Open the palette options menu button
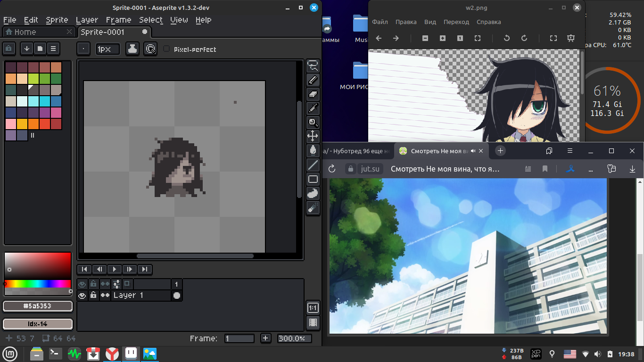 coord(53,49)
